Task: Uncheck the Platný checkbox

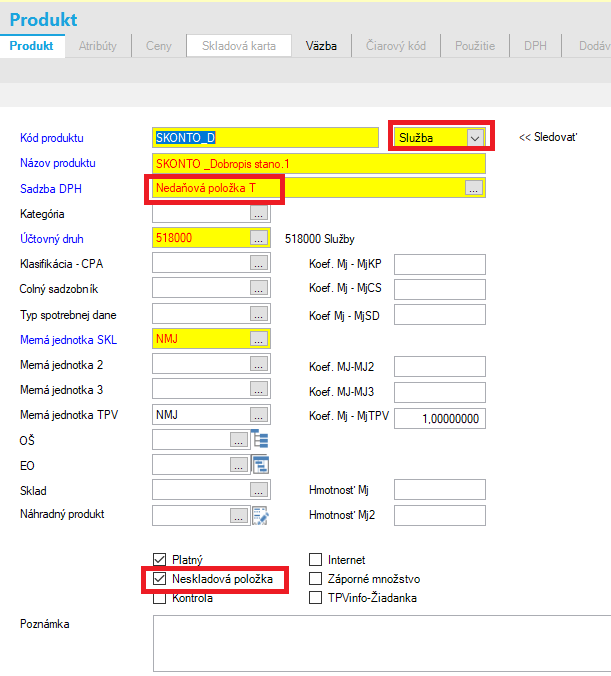Action: [x=160, y=560]
